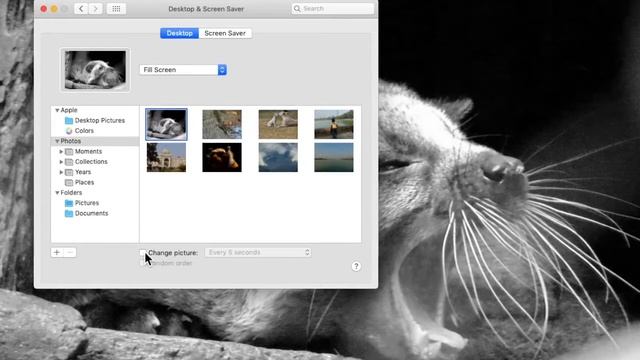
Task: Show all preferences grid button
Action: (x=116, y=9)
